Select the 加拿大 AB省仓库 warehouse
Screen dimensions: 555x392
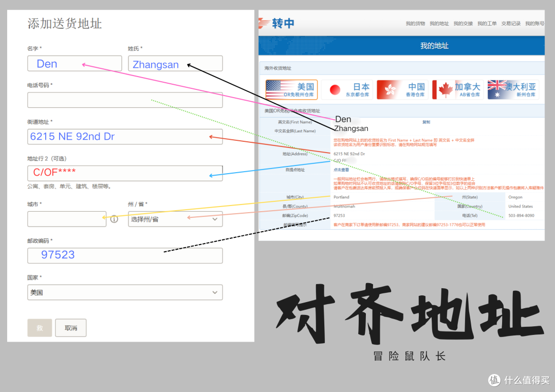[458, 89]
